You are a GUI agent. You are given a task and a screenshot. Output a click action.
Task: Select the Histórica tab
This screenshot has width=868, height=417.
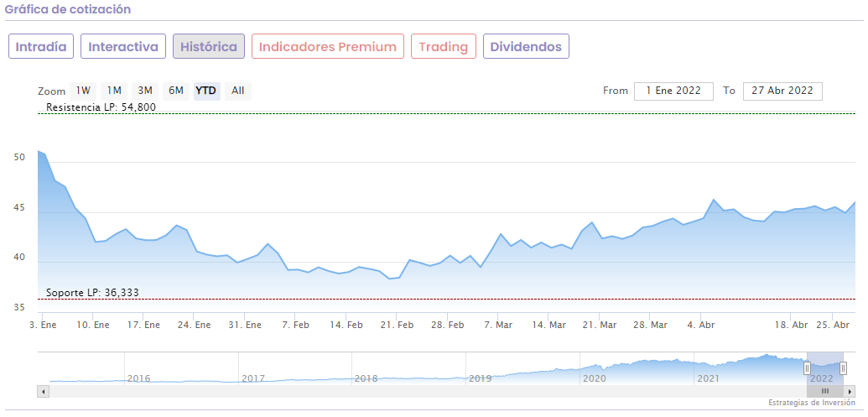[x=209, y=47]
